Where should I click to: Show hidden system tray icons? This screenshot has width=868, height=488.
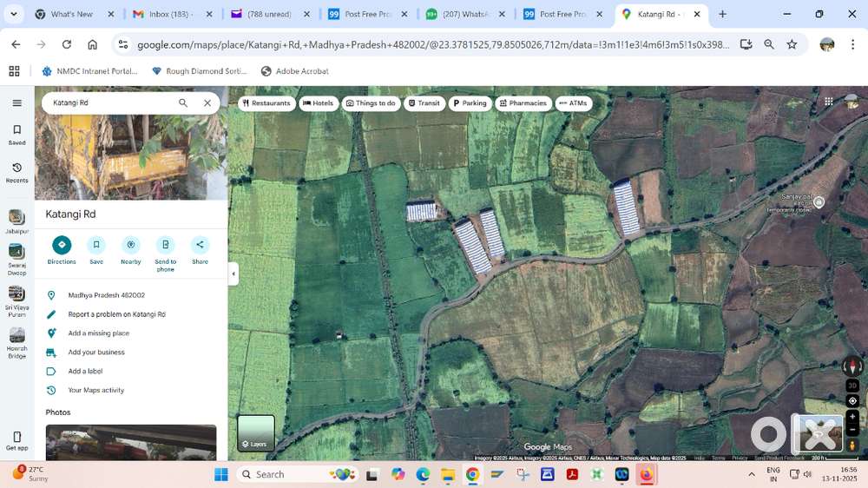[752, 474]
